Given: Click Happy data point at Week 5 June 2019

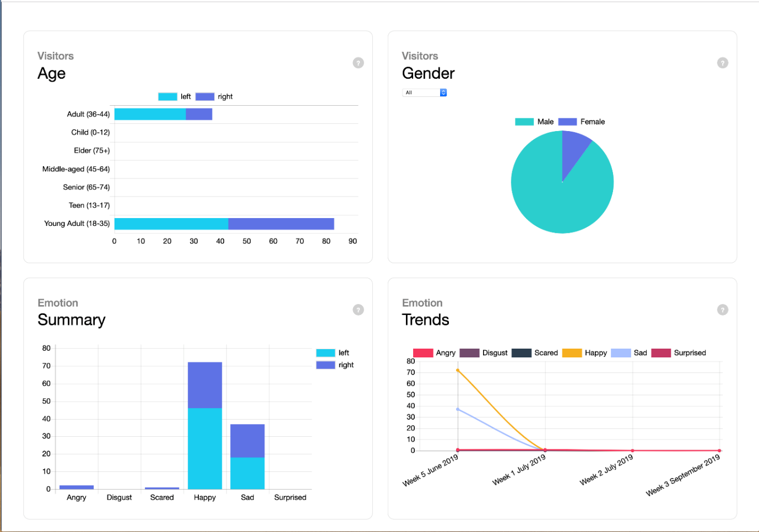Looking at the screenshot, I should [458, 370].
